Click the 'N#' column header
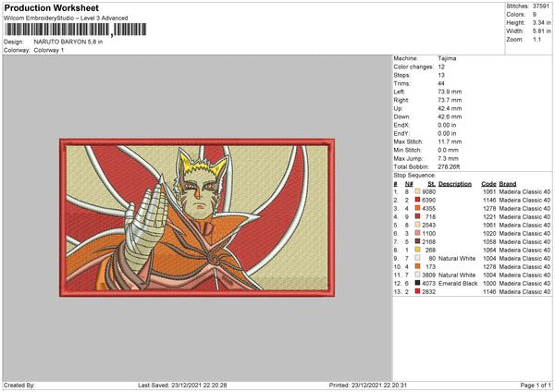The width and height of the screenshot is (555, 392). click(409, 184)
